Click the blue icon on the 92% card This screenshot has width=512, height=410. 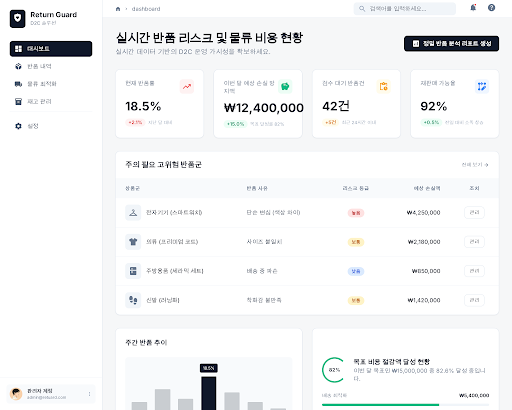482,87
